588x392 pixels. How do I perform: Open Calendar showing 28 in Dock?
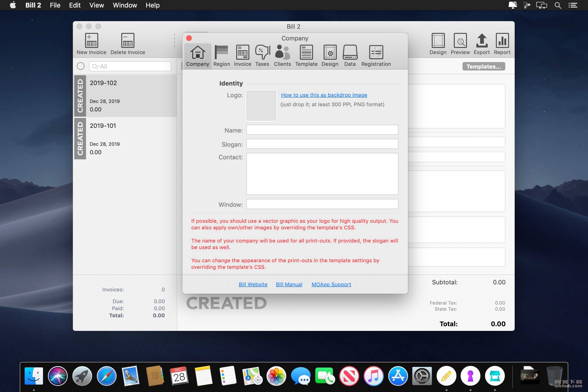tap(179, 376)
